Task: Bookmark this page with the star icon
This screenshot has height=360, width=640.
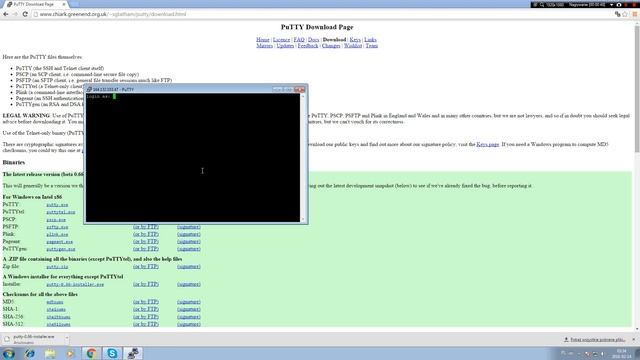Action: click(x=625, y=14)
